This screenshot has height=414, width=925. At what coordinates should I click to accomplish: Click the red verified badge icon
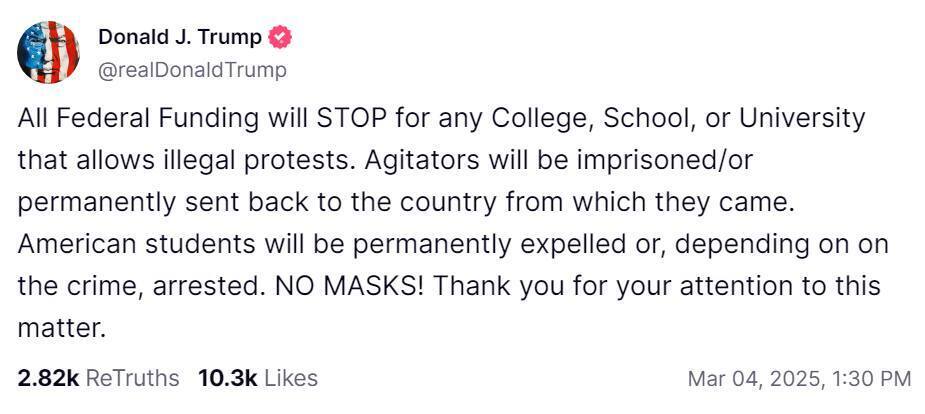(281, 38)
